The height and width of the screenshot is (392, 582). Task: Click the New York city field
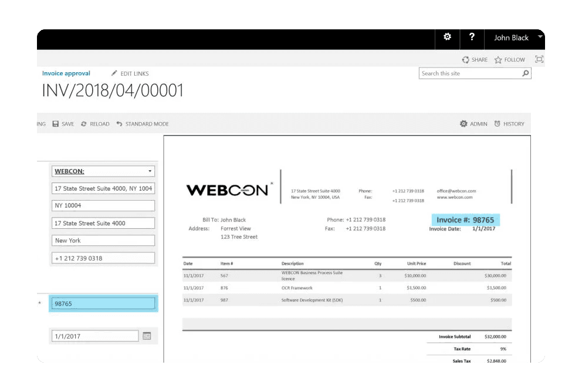(103, 241)
